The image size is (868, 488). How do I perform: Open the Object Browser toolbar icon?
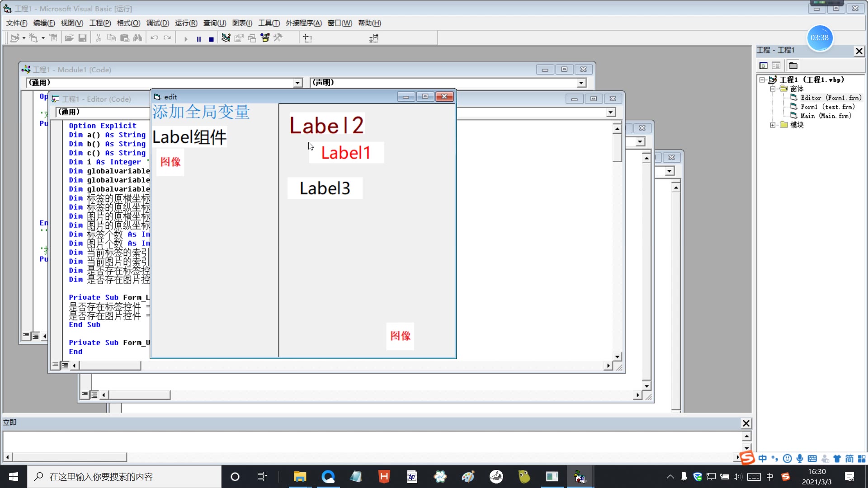265,38
